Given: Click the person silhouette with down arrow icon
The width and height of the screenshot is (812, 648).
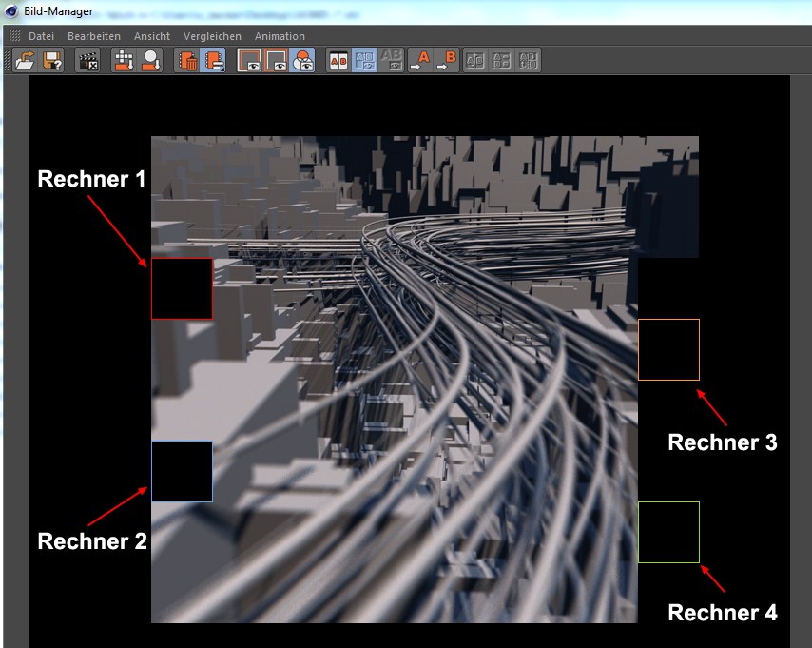Looking at the screenshot, I should (x=150, y=61).
